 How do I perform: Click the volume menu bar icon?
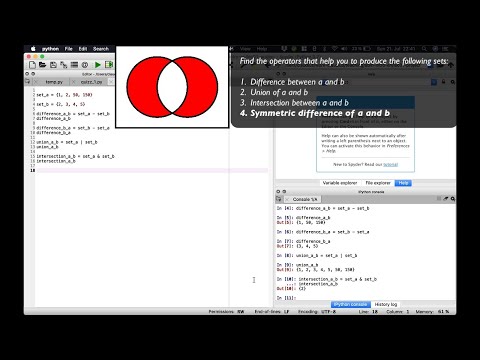344,49
